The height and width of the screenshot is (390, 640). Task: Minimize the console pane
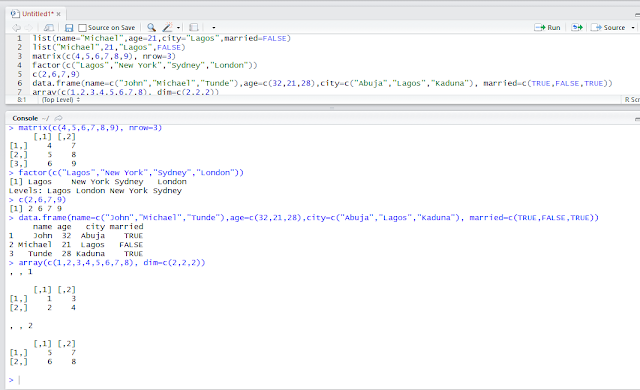(x=637, y=119)
